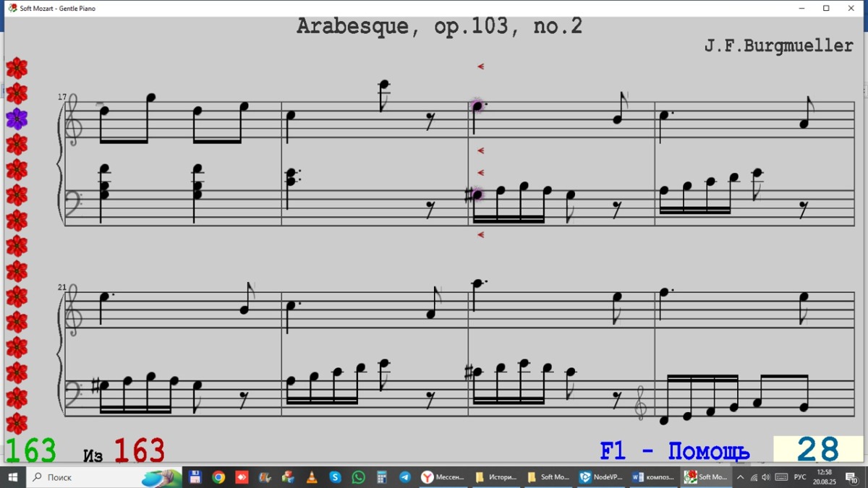This screenshot has height=488, width=868.
Task: Click the highlighted dotted note in treble staff
Action: coord(476,106)
